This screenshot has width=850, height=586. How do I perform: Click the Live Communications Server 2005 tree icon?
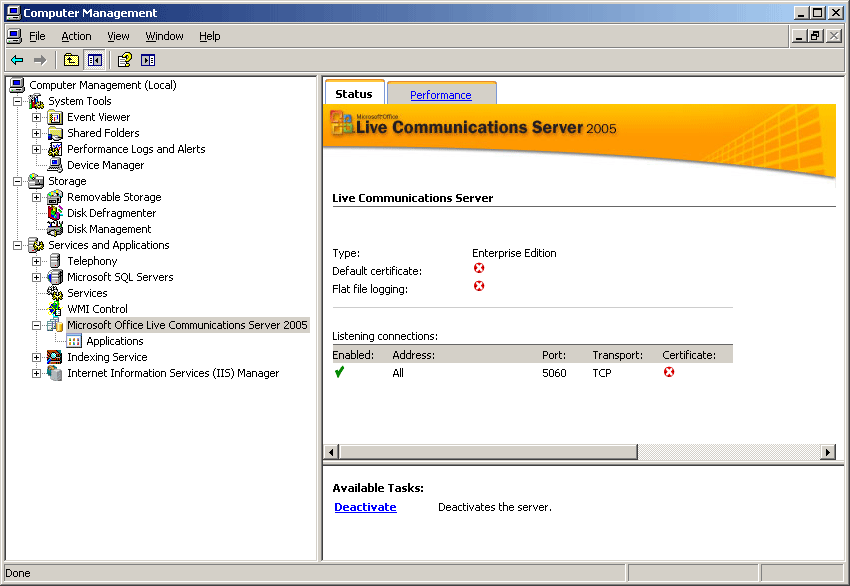click(x=55, y=325)
